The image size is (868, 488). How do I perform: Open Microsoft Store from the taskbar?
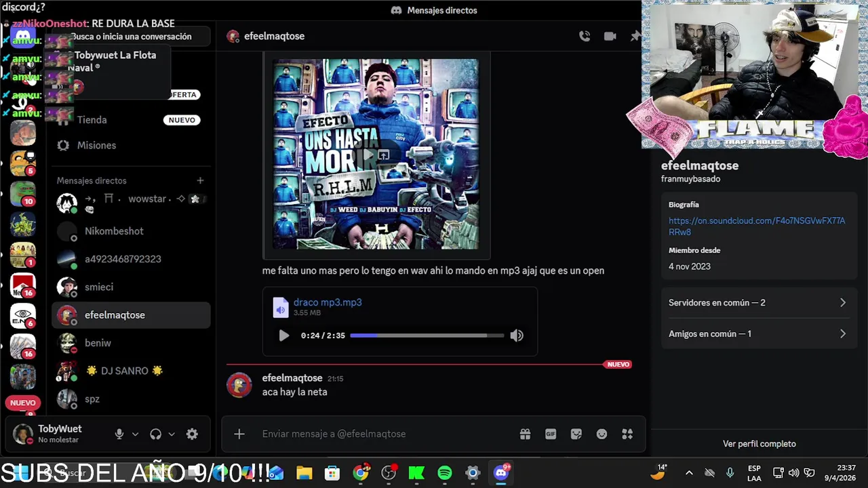332,473
